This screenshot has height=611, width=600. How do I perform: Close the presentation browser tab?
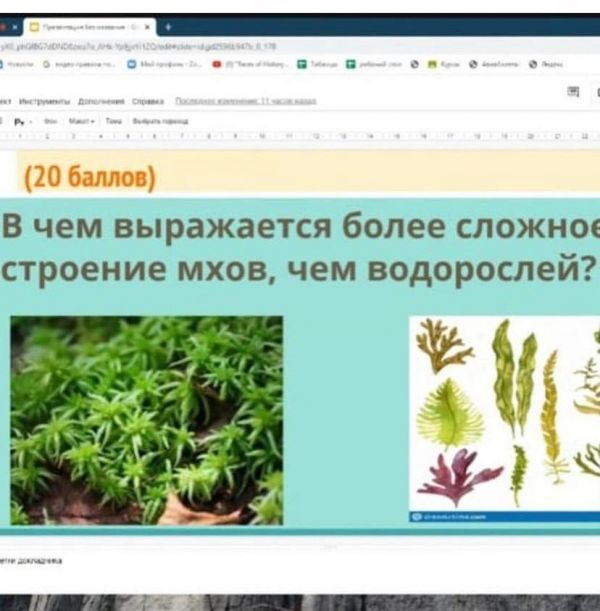pos(148,27)
